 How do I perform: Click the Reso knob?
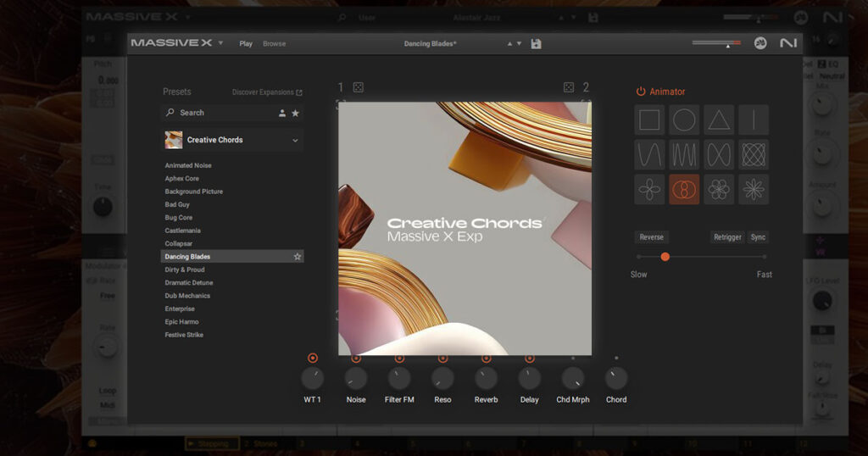(442, 379)
